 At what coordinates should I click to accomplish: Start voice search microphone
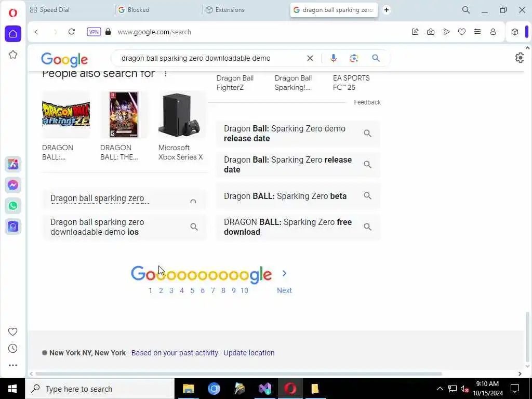point(334,58)
